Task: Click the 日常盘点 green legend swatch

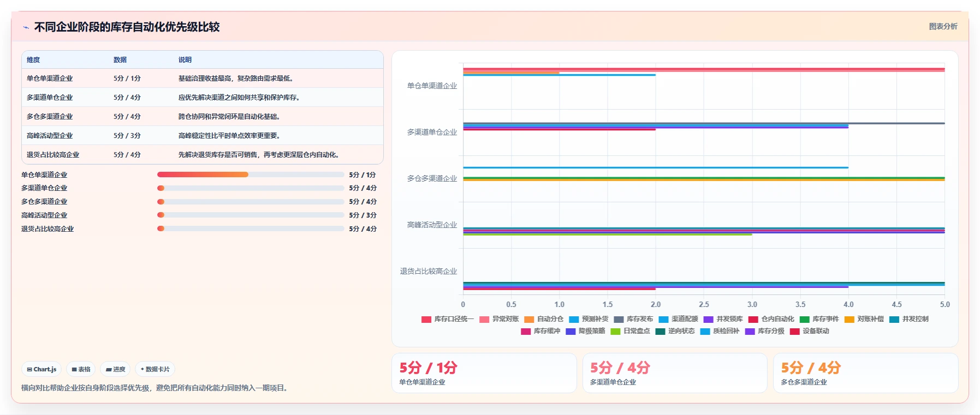Action: tap(615, 332)
